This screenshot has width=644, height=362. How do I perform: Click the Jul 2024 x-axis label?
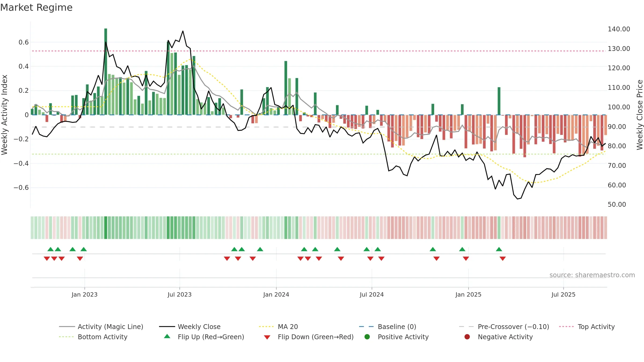point(372,294)
